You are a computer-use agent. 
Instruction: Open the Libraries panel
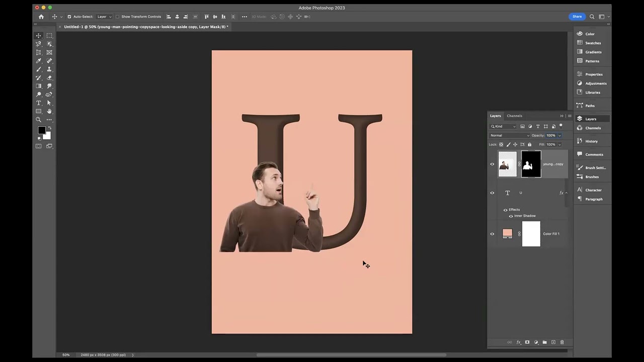click(593, 93)
